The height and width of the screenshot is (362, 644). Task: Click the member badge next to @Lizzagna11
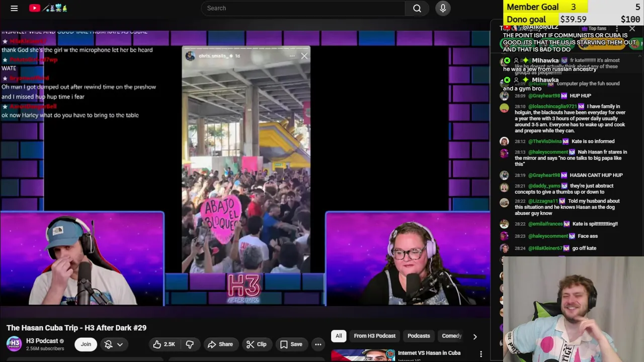click(x=562, y=201)
